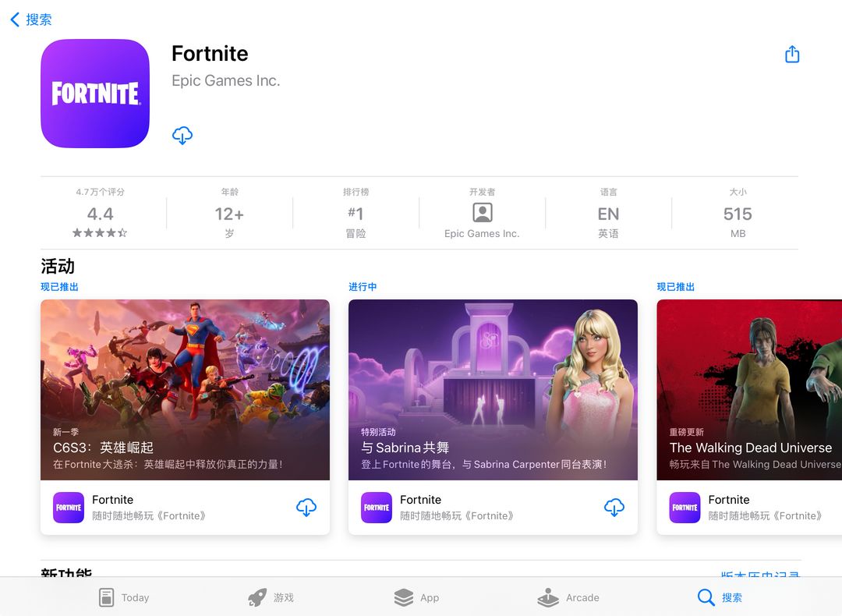Switch to the Today tab
842x616 pixels.
(124, 597)
